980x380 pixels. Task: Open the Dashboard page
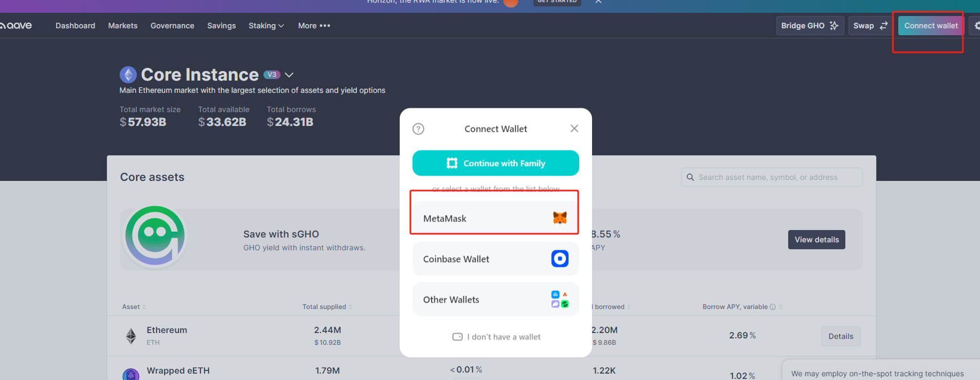click(75, 26)
